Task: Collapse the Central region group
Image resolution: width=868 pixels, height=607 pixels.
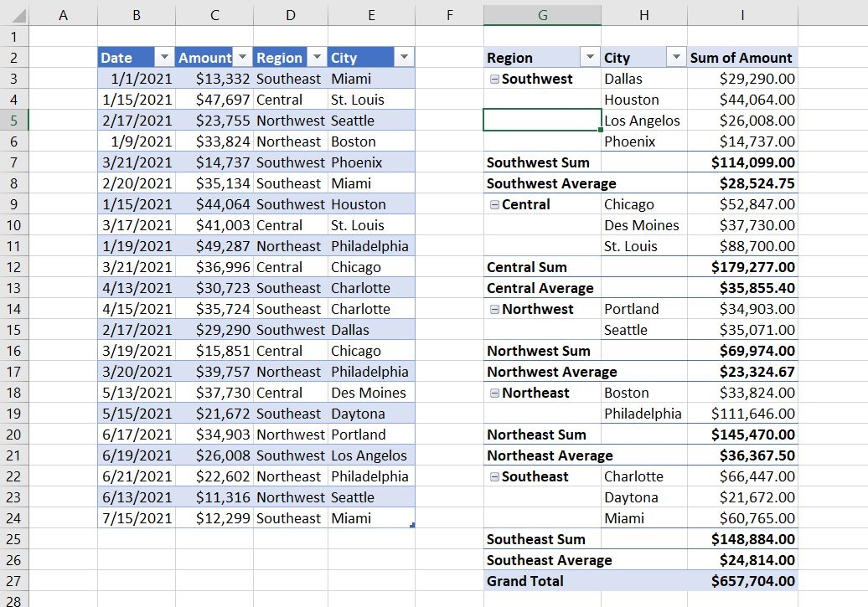Action: click(494, 204)
